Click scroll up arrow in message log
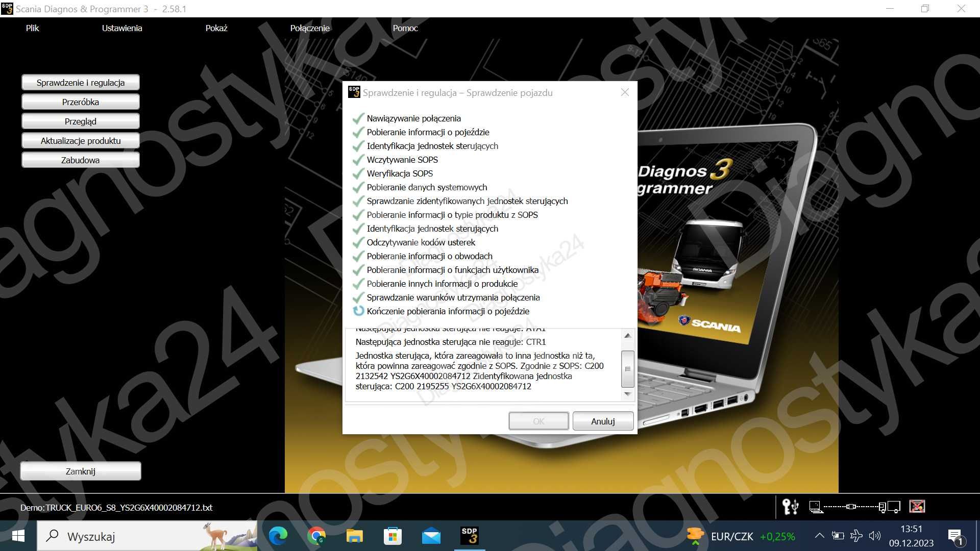 (628, 336)
